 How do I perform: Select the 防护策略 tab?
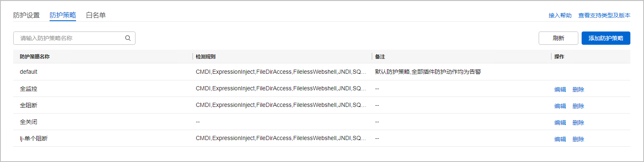63,15
